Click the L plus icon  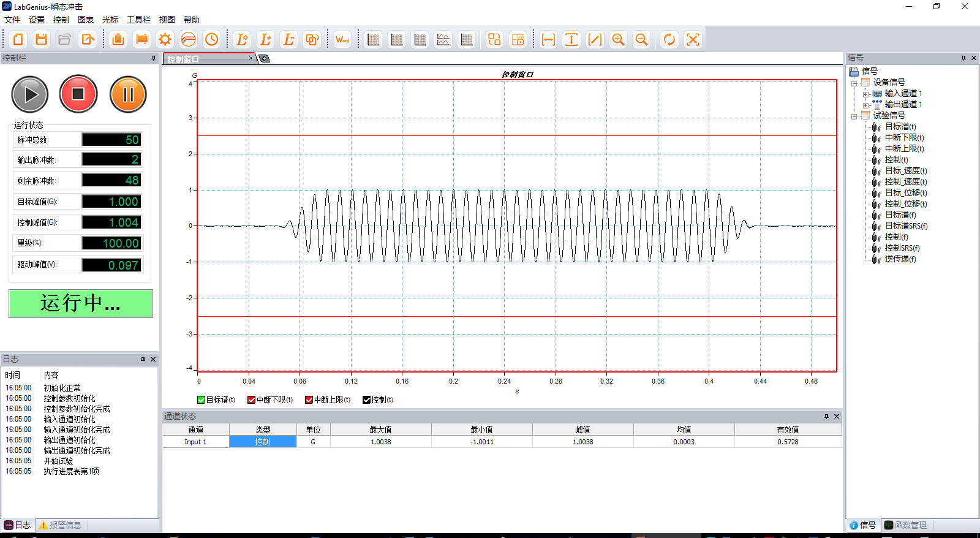265,40
